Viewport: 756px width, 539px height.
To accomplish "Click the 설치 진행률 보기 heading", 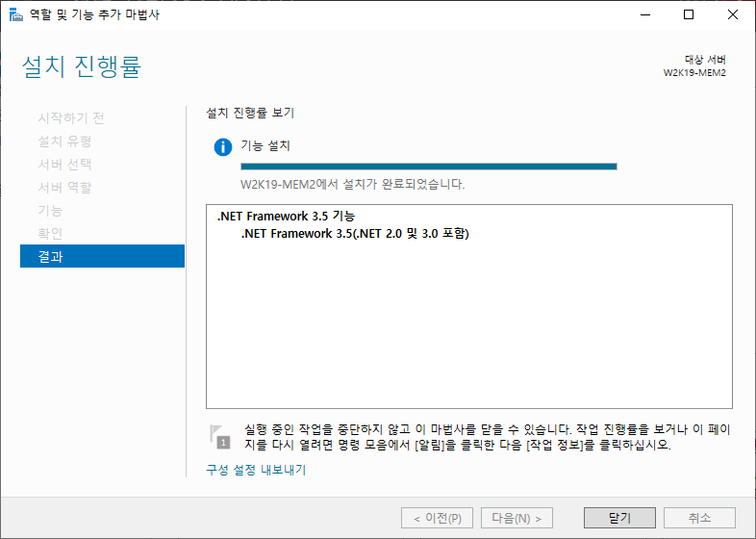I will point(250,113).
